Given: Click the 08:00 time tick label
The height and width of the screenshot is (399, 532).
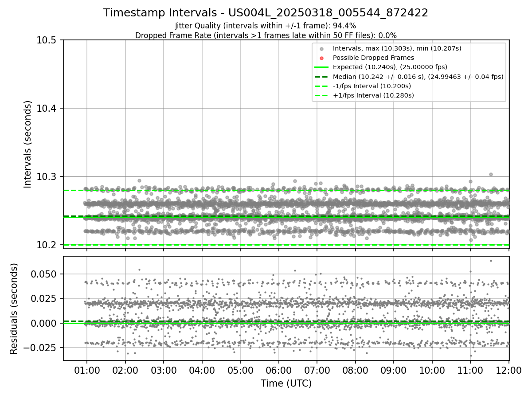Looking at the screenshot, I should [355, 370].
